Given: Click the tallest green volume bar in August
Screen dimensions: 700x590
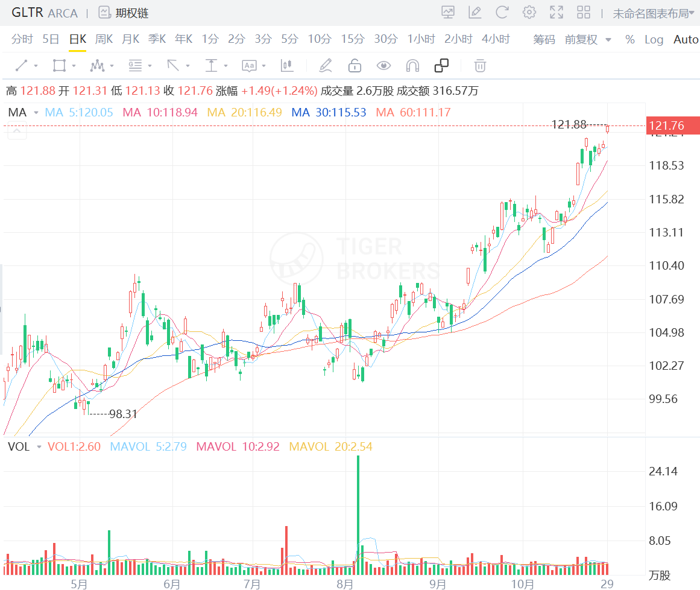Looking at the screenshot, I should point(358,514).
